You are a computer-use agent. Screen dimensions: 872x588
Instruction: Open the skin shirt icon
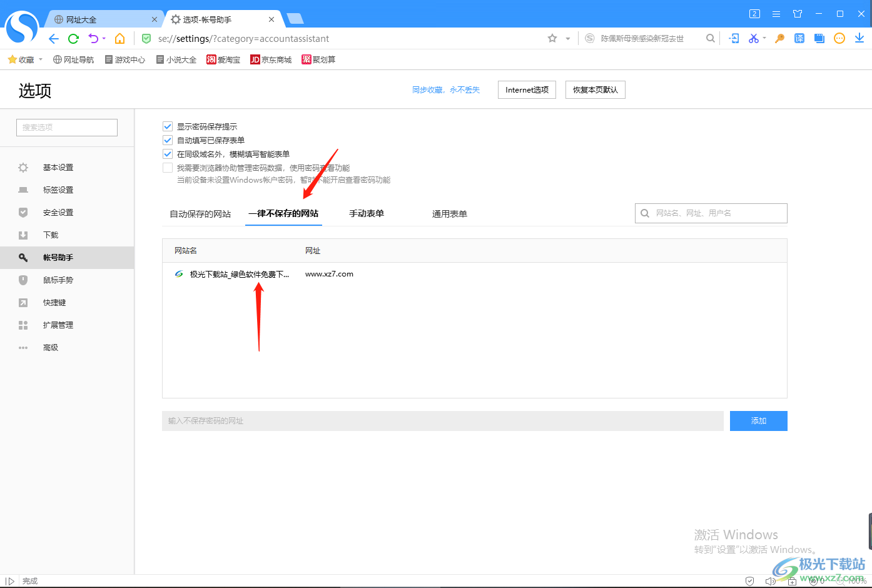click(x=798, y=14)
